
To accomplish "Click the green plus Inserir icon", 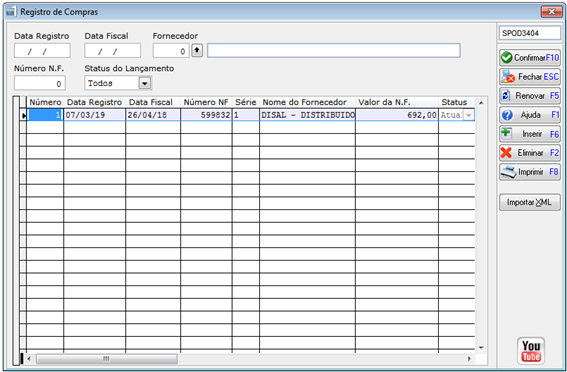I will [x=506, y=133].
